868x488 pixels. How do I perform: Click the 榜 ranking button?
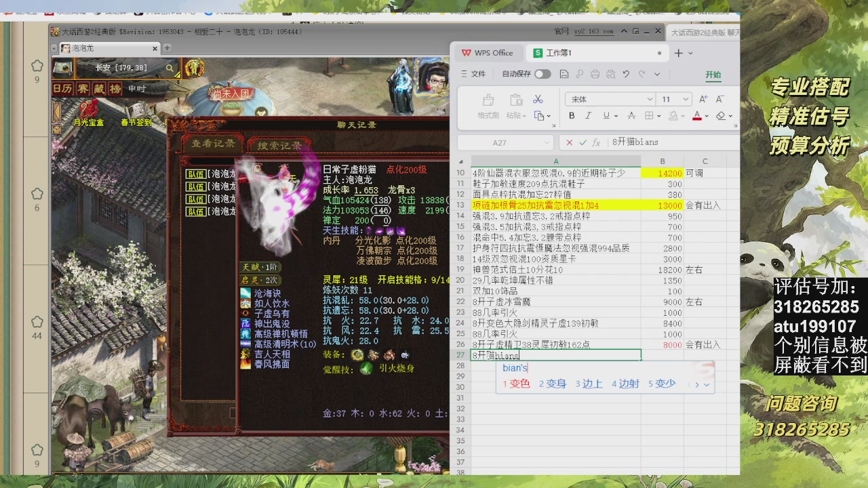[x=116, y=89]
